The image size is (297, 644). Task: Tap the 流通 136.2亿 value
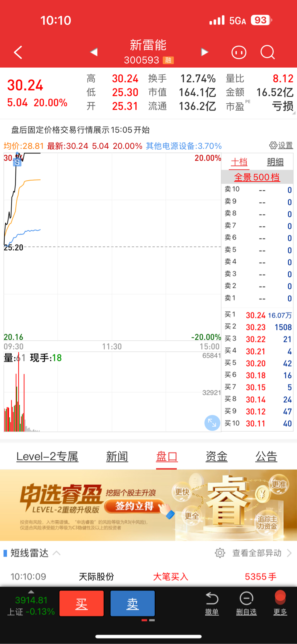pyautogui.click(x=197, y=106)
